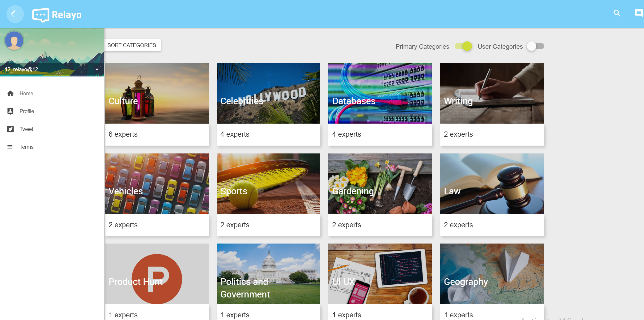This screenshot has width=644, height=320.
Task: Click the back arrow button
Action: pos(15,14)
